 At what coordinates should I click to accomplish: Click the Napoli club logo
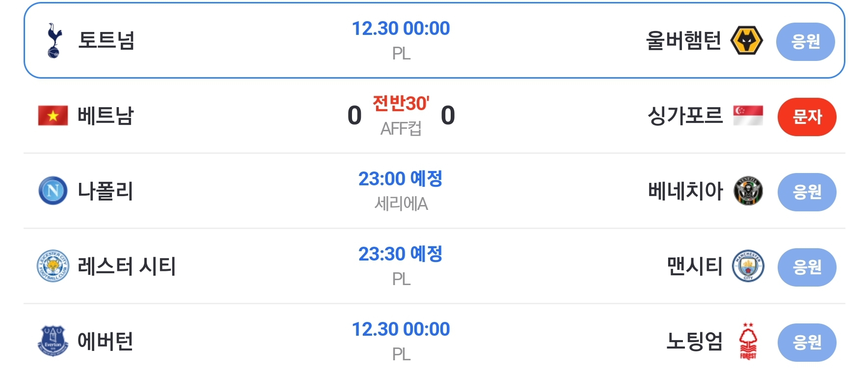[x=53, y=191]
